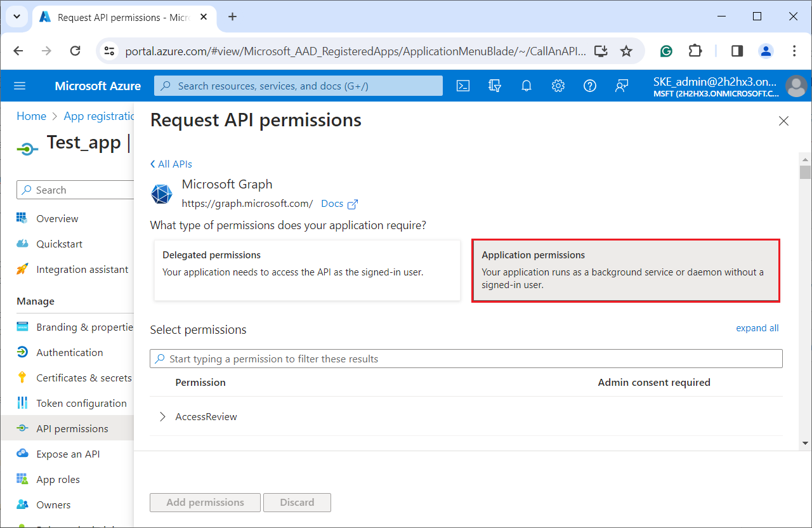This screenshot has height=528, width=812.
Task: Open the portal settings gear
Action: pos(558,86)
